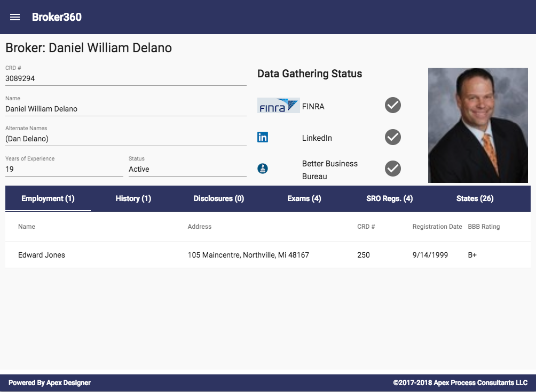Click the FINRA status label
536x392 pixels.
(313, 107)
